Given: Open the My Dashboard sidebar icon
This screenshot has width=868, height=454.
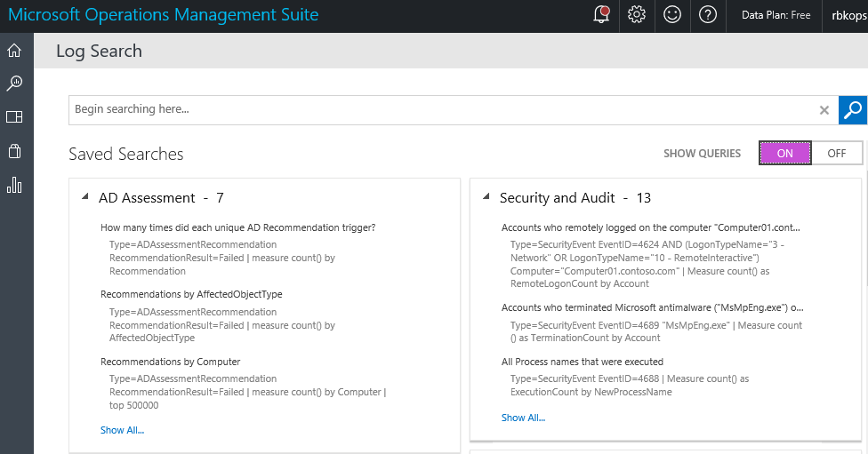Looking at the screenshot, I should [x=14, y=117].
